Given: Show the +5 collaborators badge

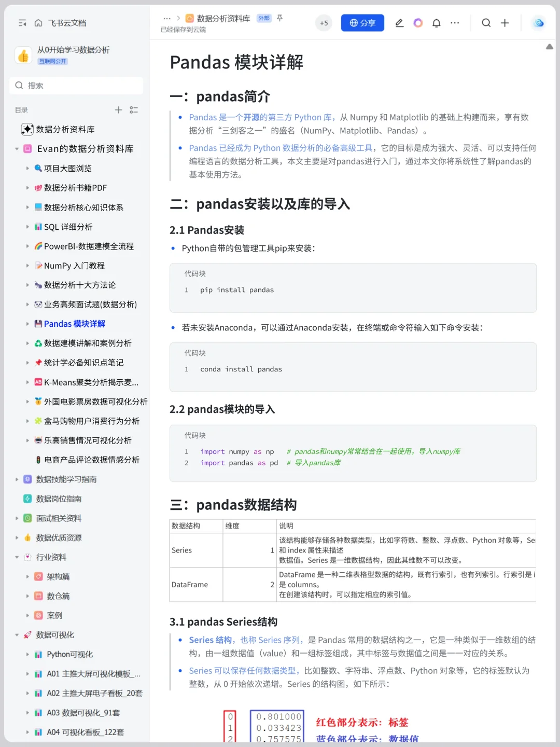Looking at the screenshot, I should [324, 23].
